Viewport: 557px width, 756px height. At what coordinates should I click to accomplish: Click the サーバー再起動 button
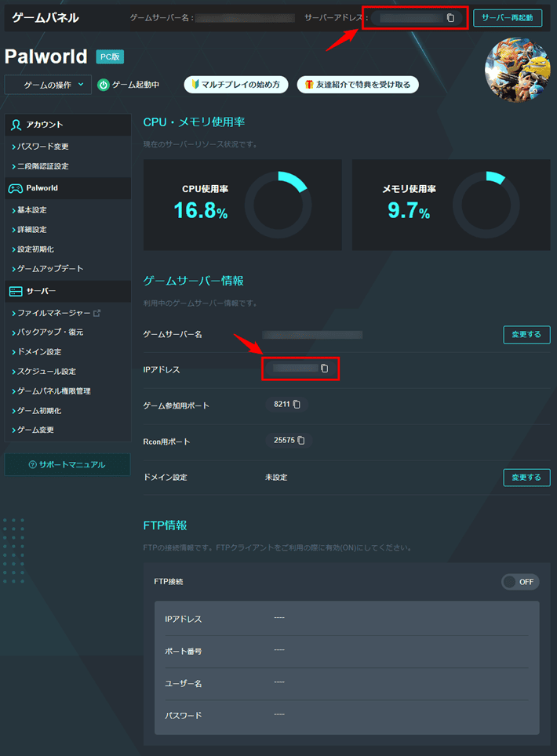click(508, 17)
